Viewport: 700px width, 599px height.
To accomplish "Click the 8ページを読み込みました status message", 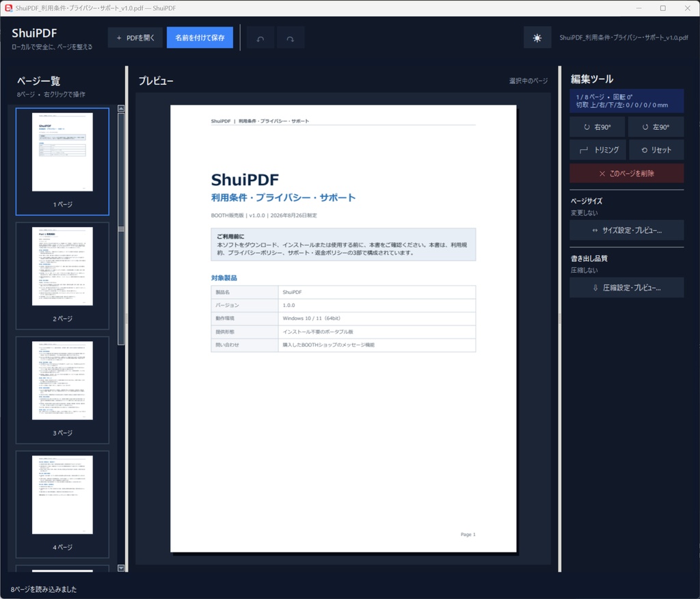I will pos(44,589).
